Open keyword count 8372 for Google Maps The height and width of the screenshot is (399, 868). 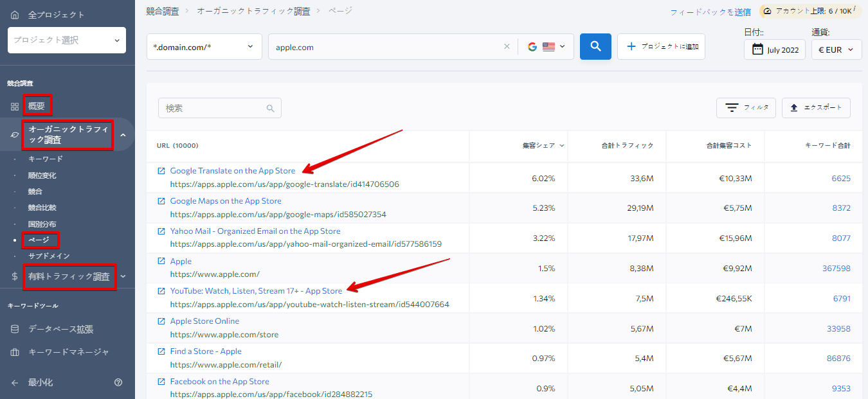coord(841,208)
